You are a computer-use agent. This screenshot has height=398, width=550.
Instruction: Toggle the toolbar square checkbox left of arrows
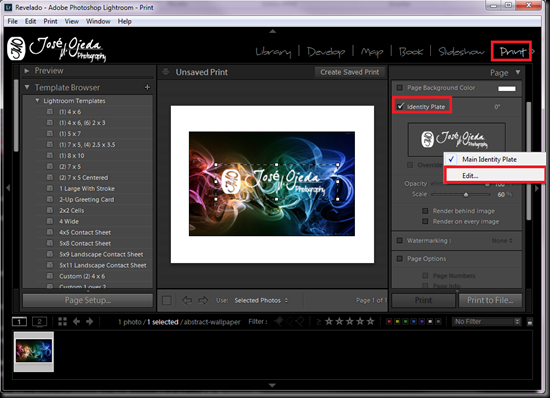(x=167, y=300)
